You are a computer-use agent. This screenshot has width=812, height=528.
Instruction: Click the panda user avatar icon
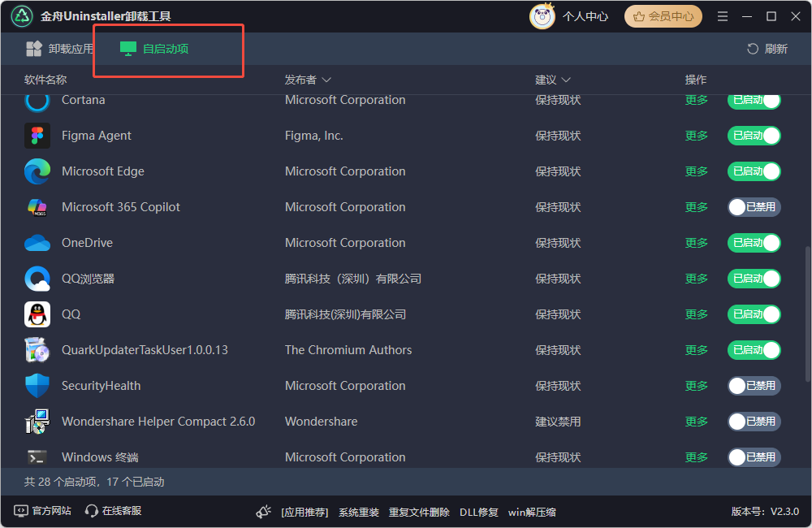[x=542, y=16]
